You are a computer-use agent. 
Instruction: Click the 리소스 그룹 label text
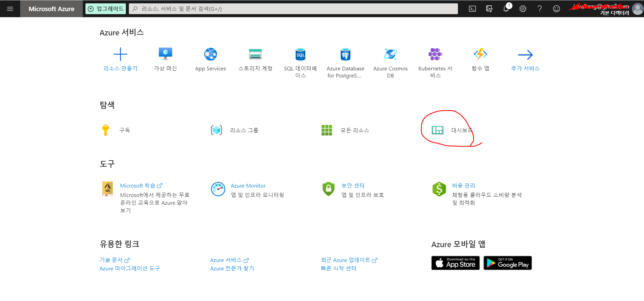(x=244, y=130)
